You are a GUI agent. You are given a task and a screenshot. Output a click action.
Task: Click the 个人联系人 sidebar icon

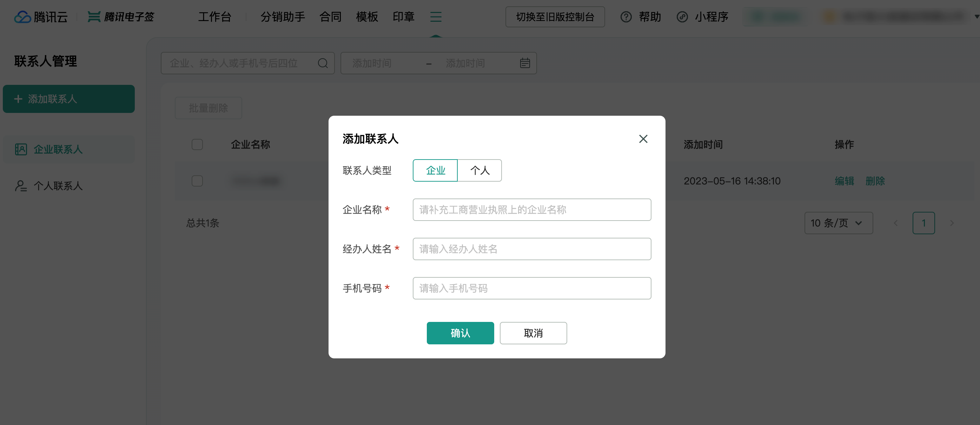click(21, 186)
